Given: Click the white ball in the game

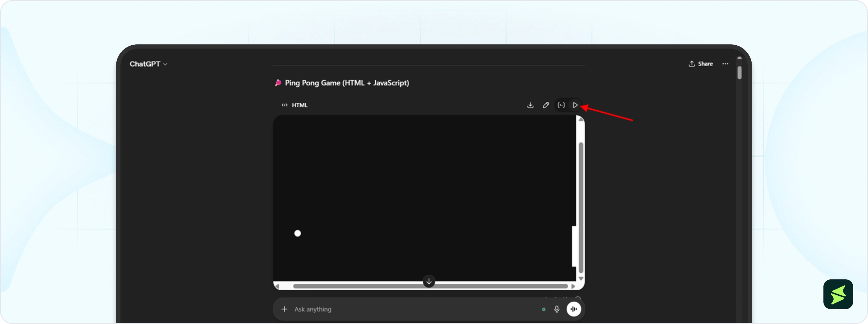Looking at the screenshot, I should (x=297, y=233).
